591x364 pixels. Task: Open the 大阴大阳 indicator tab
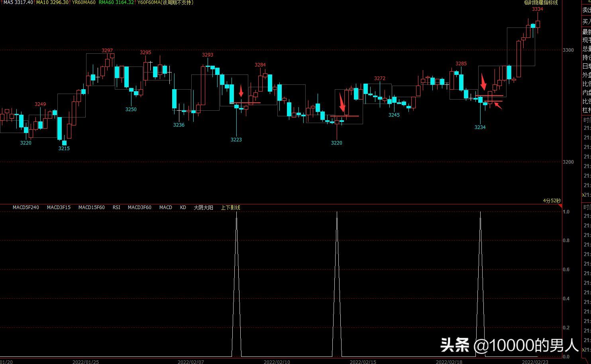pos(203,207)
